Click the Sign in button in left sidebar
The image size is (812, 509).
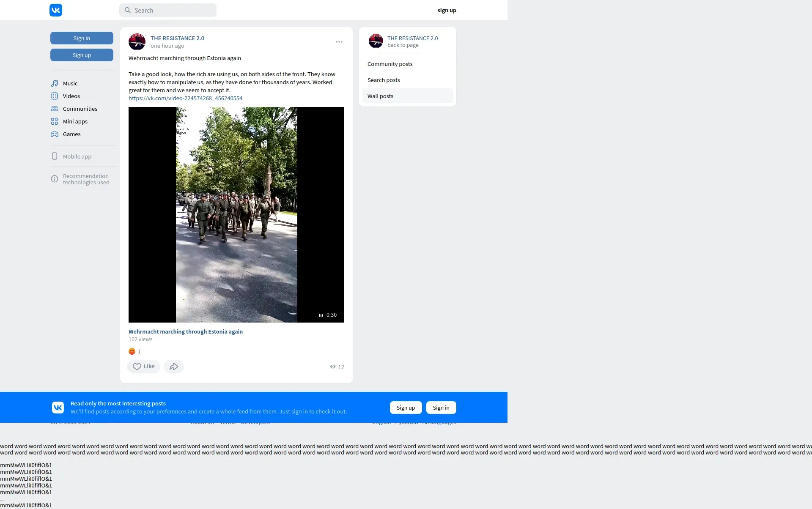82,38
